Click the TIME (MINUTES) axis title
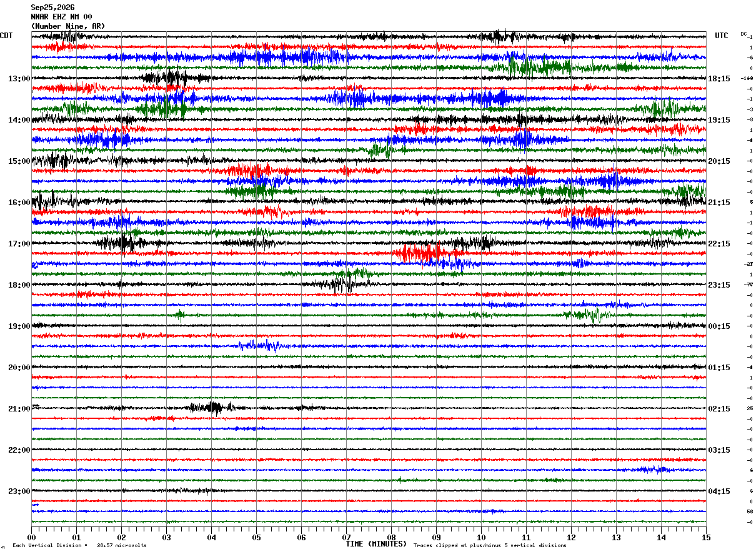 (x=376, y=544)
